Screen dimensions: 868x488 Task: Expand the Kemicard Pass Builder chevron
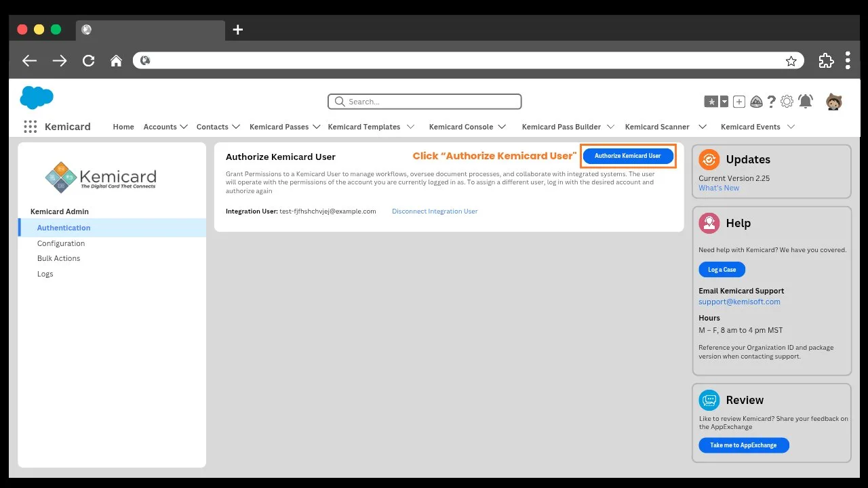click(x=610, y=127)
